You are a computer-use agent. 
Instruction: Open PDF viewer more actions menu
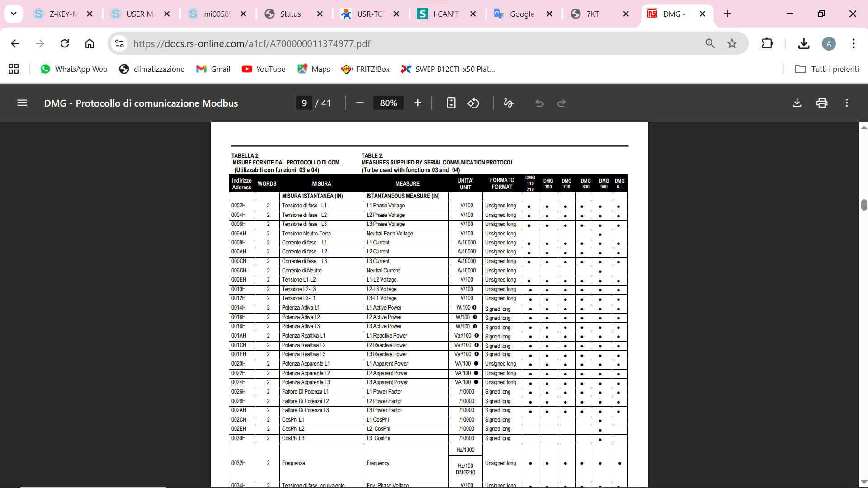pos(847,103)
